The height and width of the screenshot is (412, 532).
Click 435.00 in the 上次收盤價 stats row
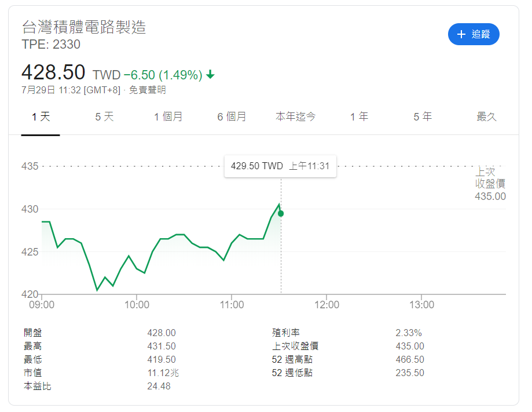[410, 346]
